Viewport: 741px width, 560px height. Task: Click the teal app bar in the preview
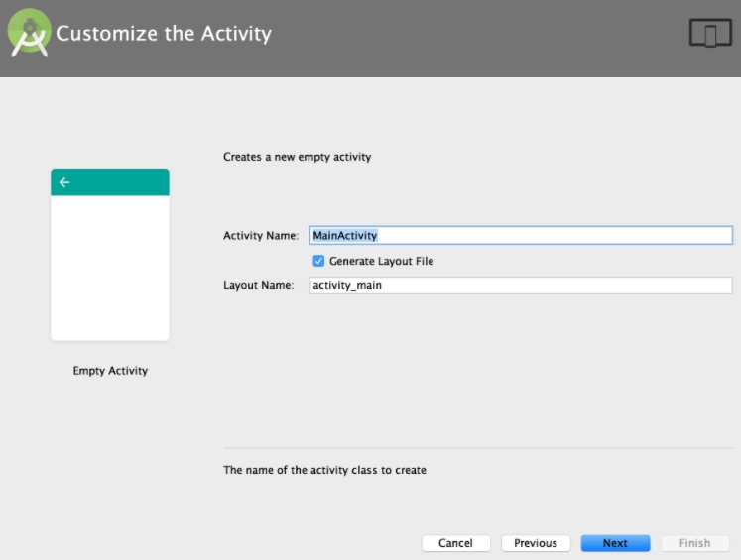[x=110, y=182]
